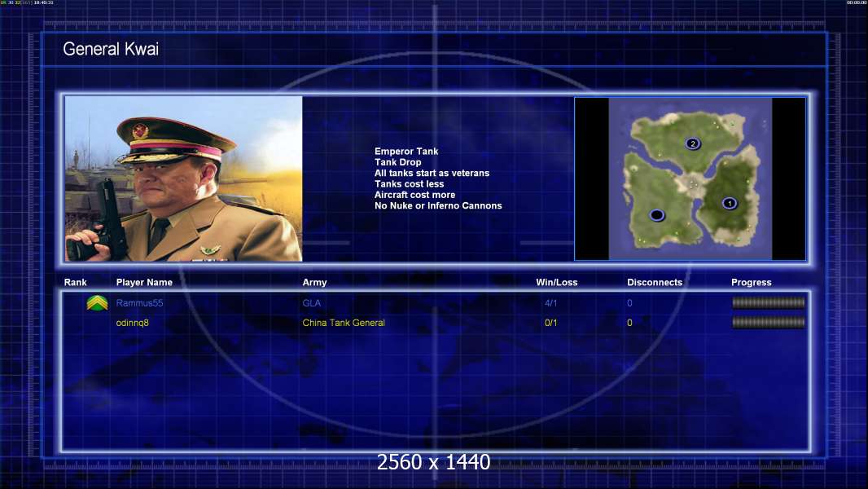Viewport: 868px width, 489px height.
Task: Click the island map preview
Action: click(690, 178)
